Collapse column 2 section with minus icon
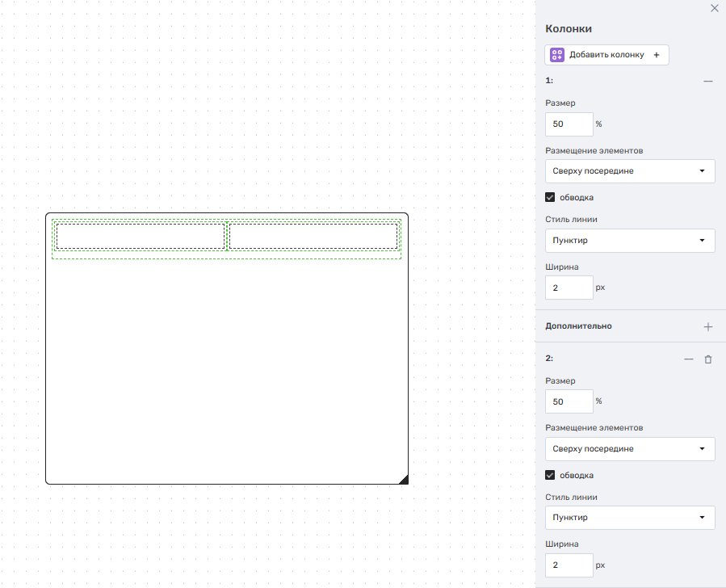The height and width of the screenshot is (588, 726). (x=689, y=359)
